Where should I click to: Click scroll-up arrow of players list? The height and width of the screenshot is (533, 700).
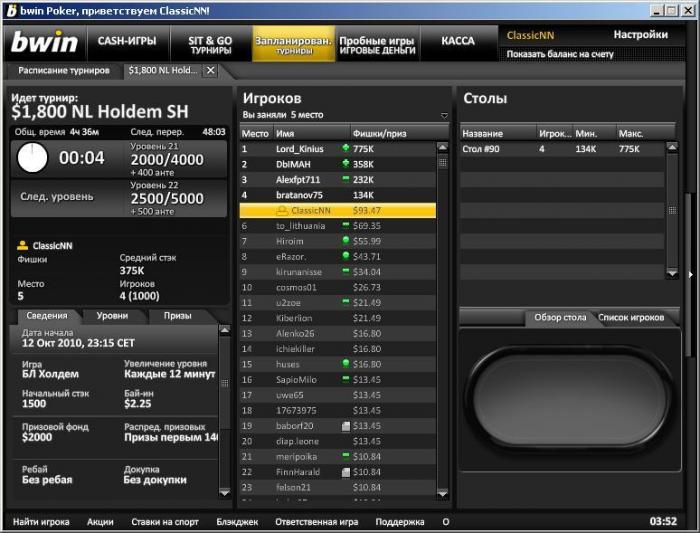[x=442, y=147]
